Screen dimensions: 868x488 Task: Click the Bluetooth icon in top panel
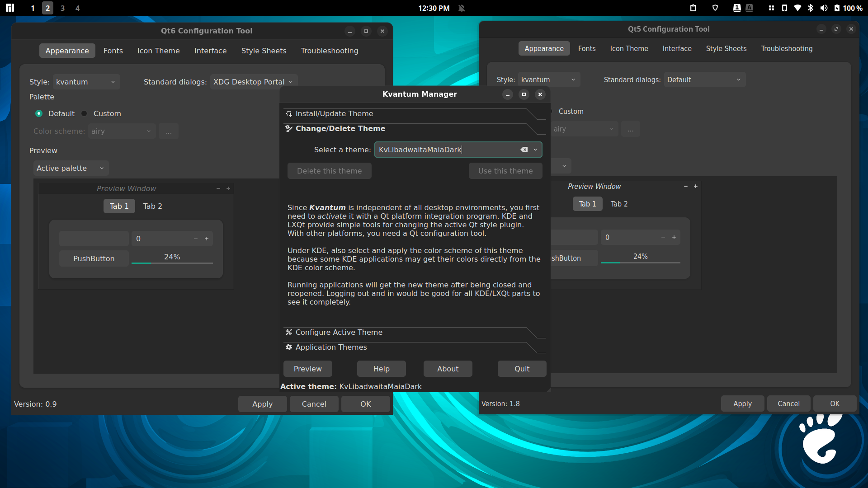coord(811,8)
